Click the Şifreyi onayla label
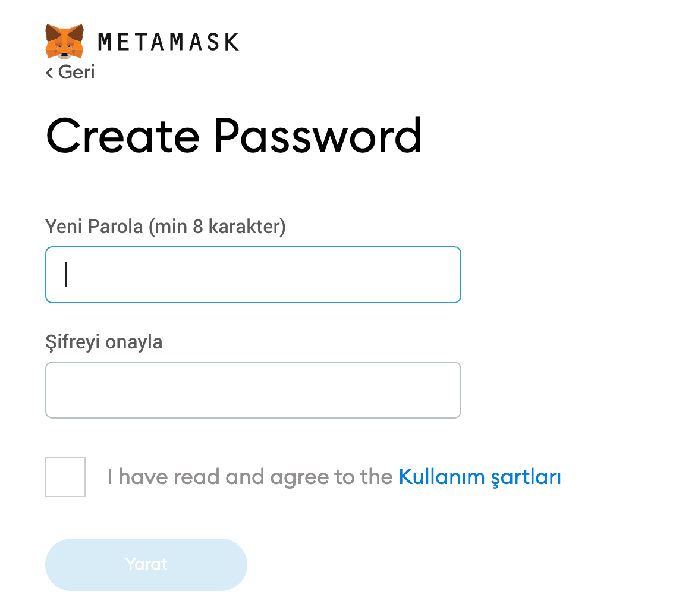The height and width of the screenshot is (616, 679). pyautogui.click(x=104, y=342)
